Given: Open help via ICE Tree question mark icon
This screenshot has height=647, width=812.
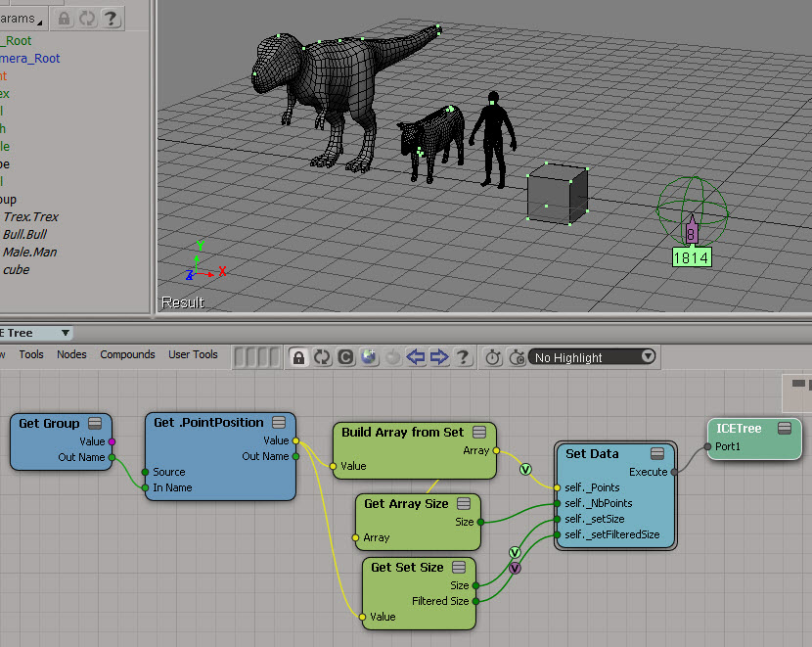Looking at the screenshot, I should click(463, 357).
